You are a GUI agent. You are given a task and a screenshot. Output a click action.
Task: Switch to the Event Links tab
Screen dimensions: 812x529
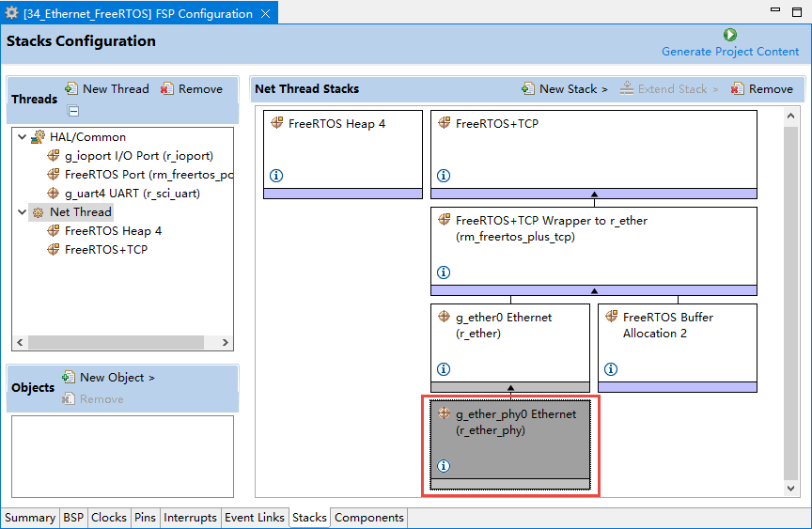pos(255,518)
